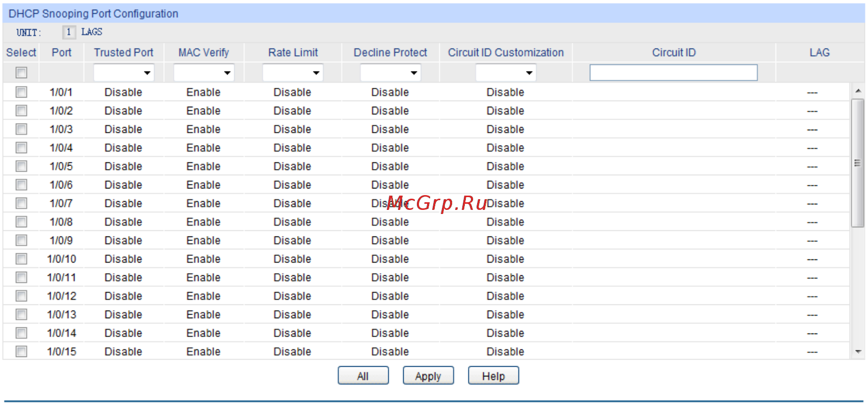This screenshot has height=405, width=868.
Task: Click port label 1/0/10
Action: click(62, 259)
